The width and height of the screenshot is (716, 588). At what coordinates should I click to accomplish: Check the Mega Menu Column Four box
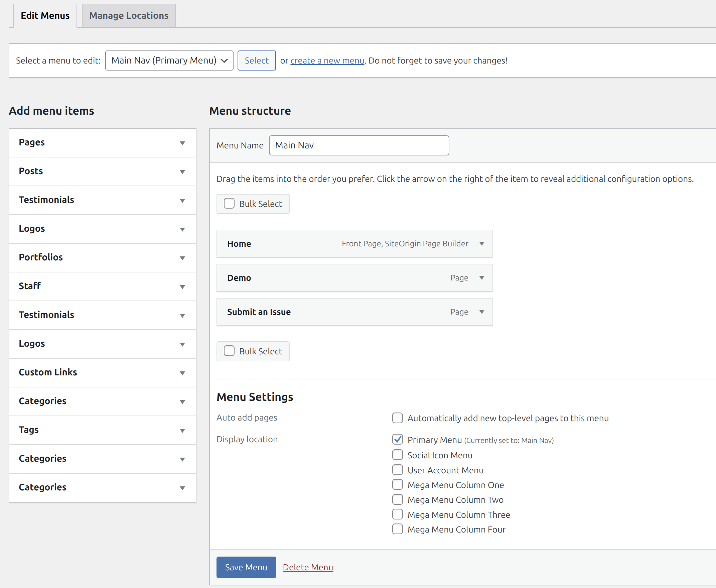pos(398,529)
